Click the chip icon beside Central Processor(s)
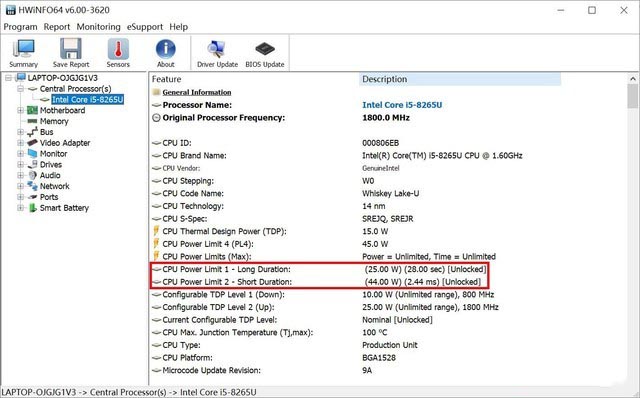The width and height of the screenshot is (640, 398). [x=33, y=89]
